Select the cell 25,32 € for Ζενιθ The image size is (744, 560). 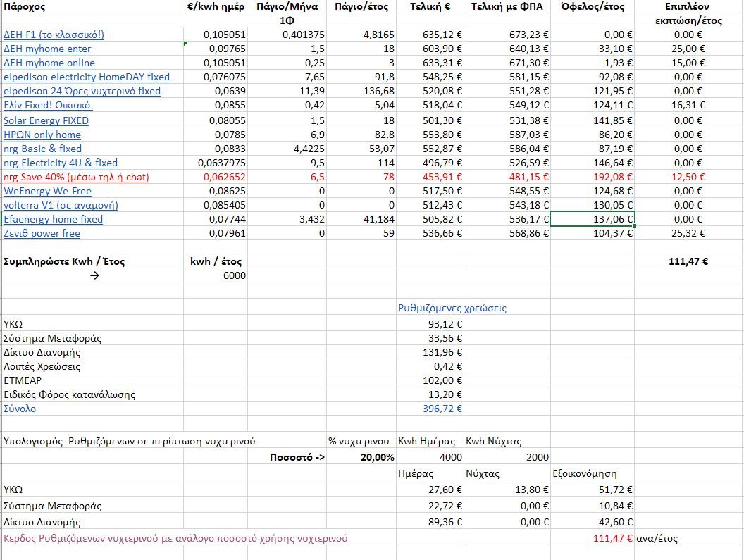[x=688, y=233]
